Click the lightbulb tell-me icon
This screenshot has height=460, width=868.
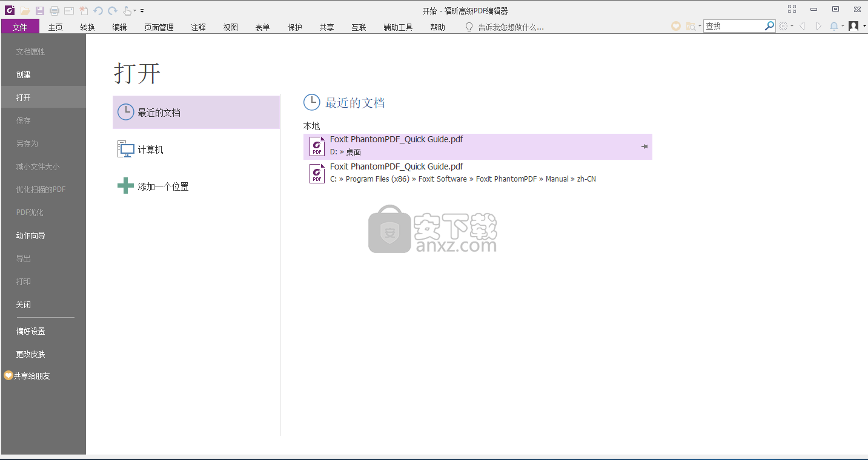(469, 27)
